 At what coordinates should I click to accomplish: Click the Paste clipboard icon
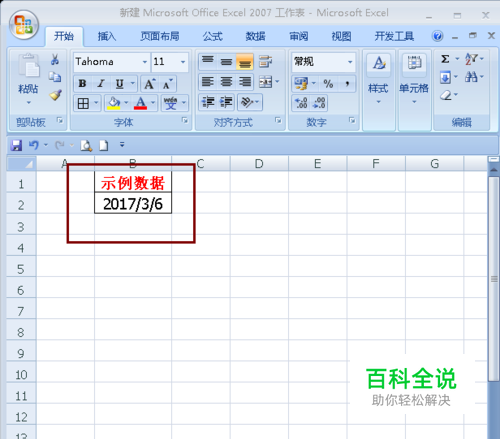[x=29, y=65]
